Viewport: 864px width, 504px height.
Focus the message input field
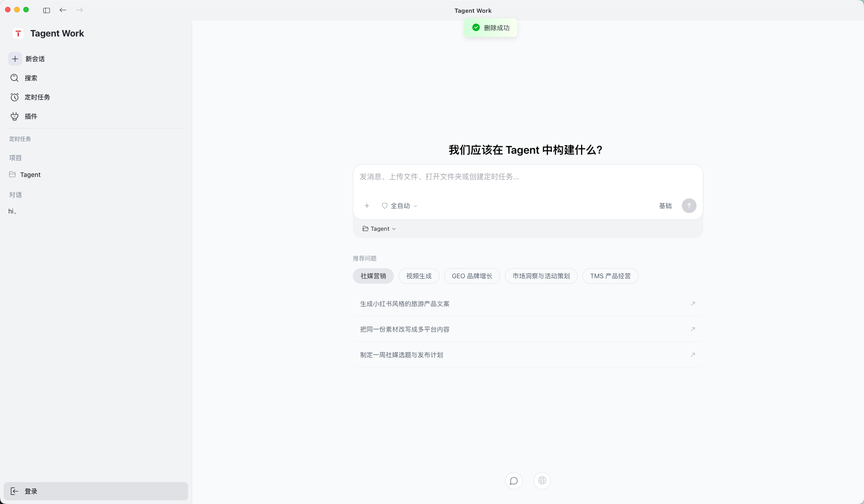528,177
